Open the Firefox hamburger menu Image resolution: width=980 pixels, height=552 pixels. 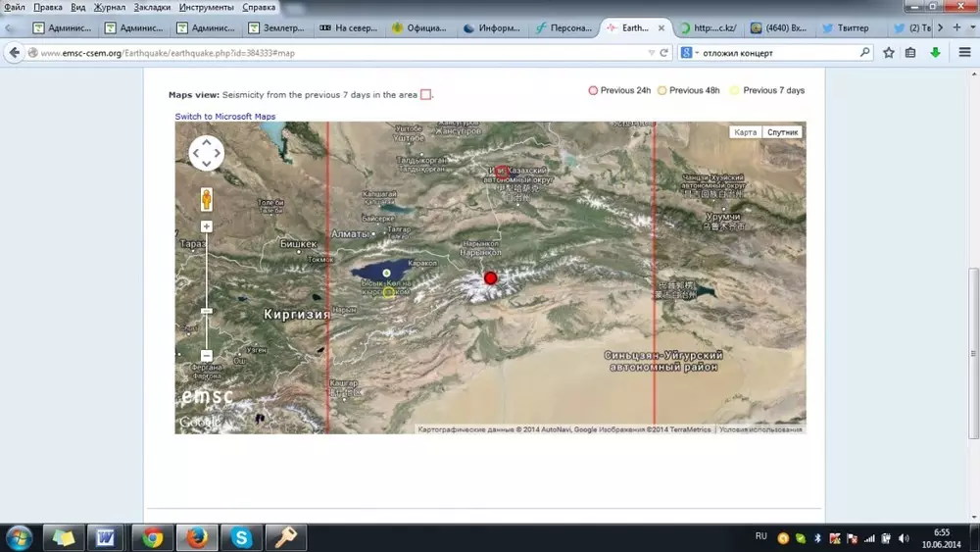point(964,52)
